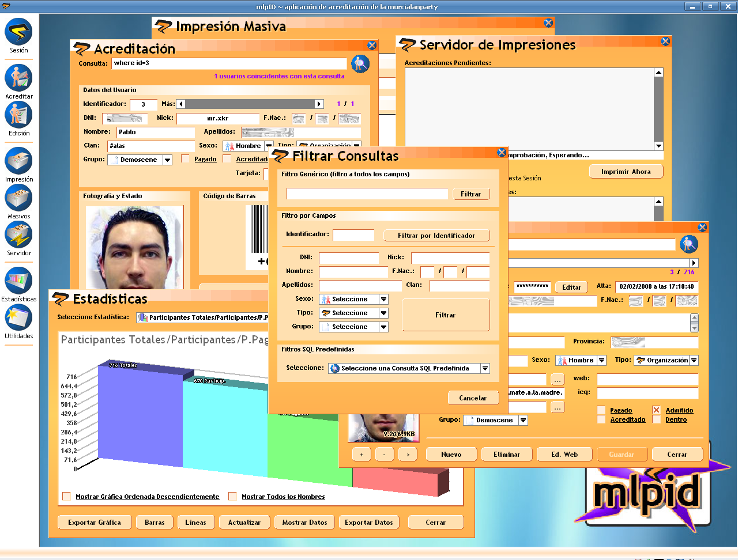The image size is (738, 560).
Task: Click Cancelar in Filtrar Consultas dialog
Action: click(x=472, y=398)
